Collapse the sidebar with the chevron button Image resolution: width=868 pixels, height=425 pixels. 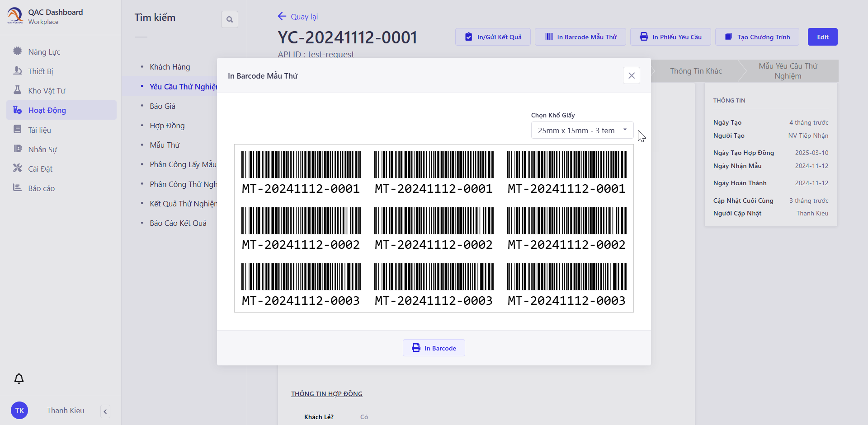(105, 411)
